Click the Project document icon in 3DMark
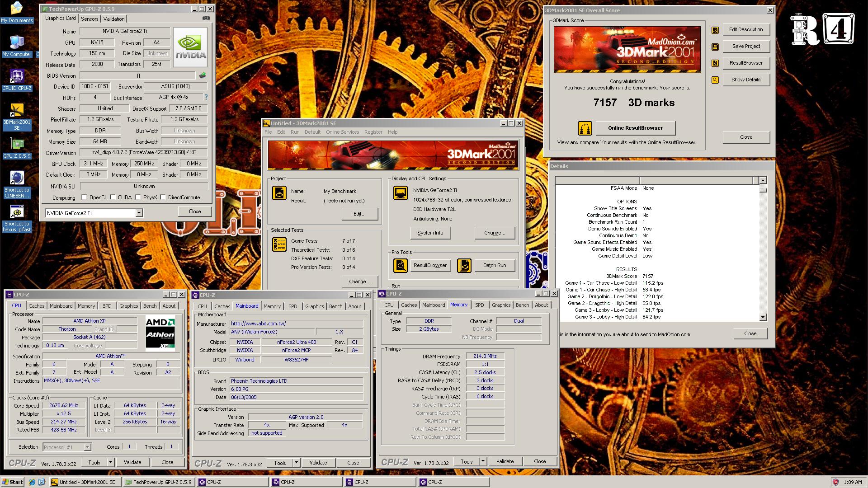Viewport: 868px width, 488px height. pos(279,193)
